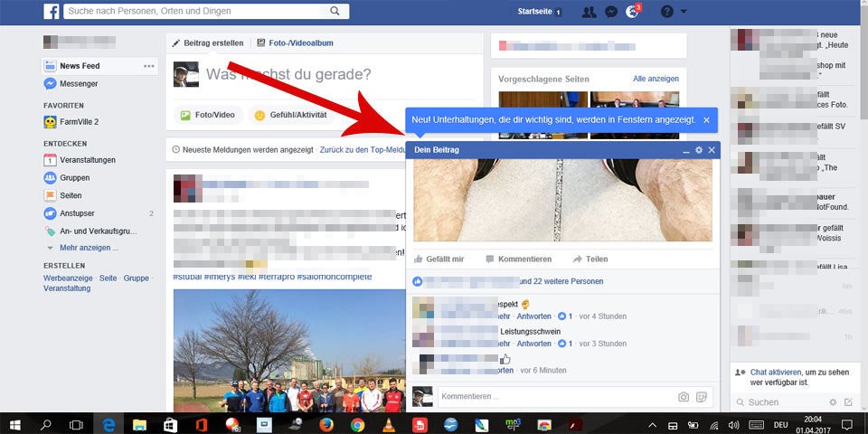Click the #salomoncomplete hashtag
Image resolution: width=868 pixels, height=434 pixels.
(335, 277)
